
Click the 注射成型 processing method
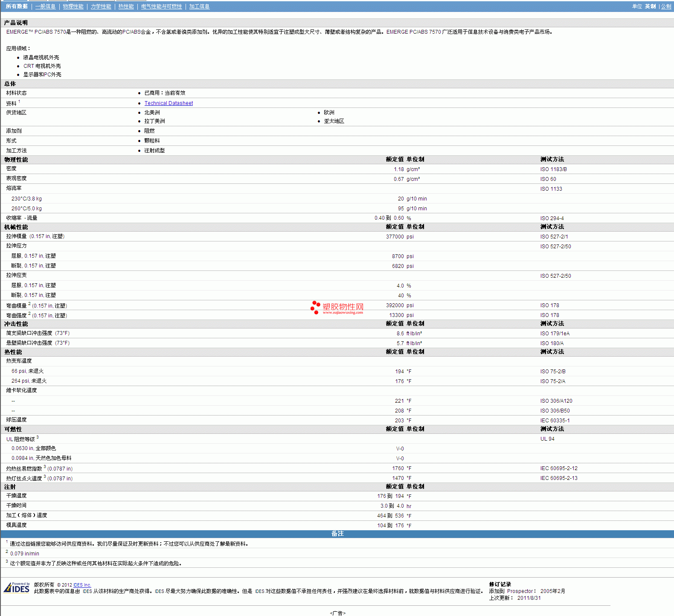tap(154, 151)
